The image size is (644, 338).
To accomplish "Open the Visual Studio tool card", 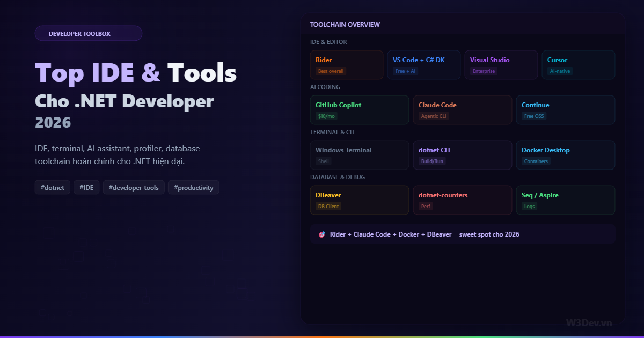I will (x=501, y=64).
